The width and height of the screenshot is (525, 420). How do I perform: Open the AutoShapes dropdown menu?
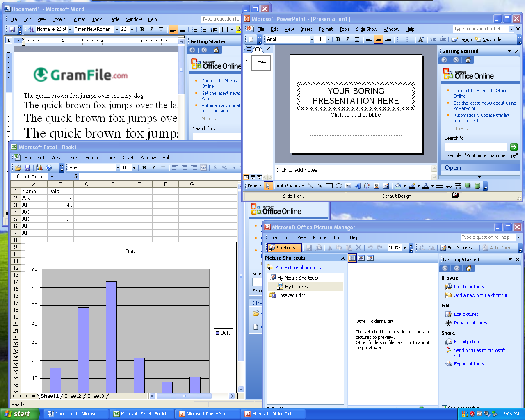[290, 186]
